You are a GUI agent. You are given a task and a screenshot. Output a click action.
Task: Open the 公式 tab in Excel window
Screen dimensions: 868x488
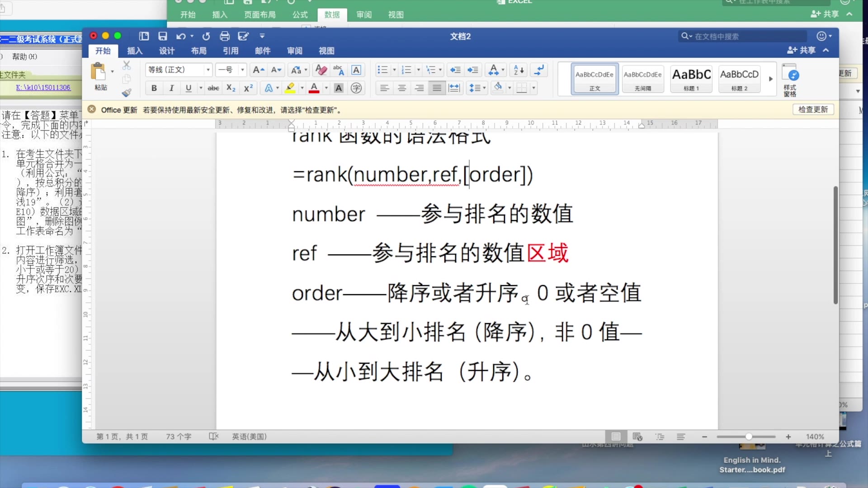pyautogui.click(x=300, y=14)
